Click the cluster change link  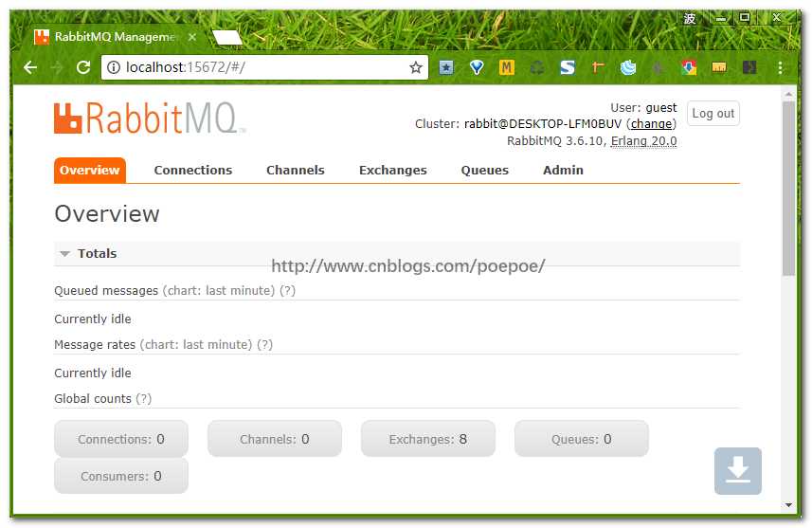pyautogui.click(x=651, y=124)
